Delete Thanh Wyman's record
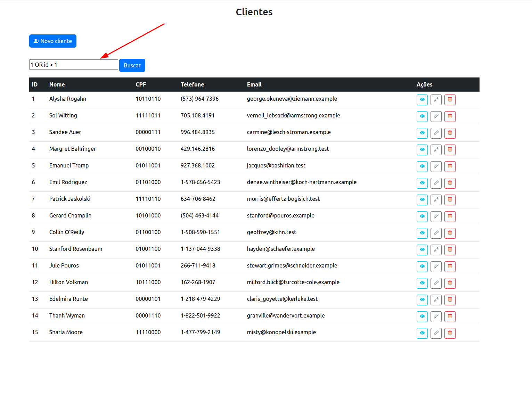 tap(450, 316)
